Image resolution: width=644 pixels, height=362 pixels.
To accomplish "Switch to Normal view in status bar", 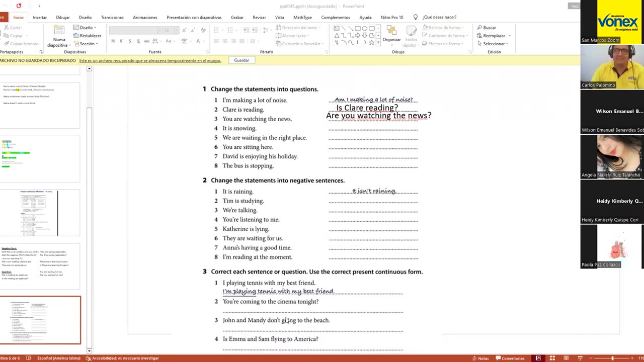I will coord(538,358).
